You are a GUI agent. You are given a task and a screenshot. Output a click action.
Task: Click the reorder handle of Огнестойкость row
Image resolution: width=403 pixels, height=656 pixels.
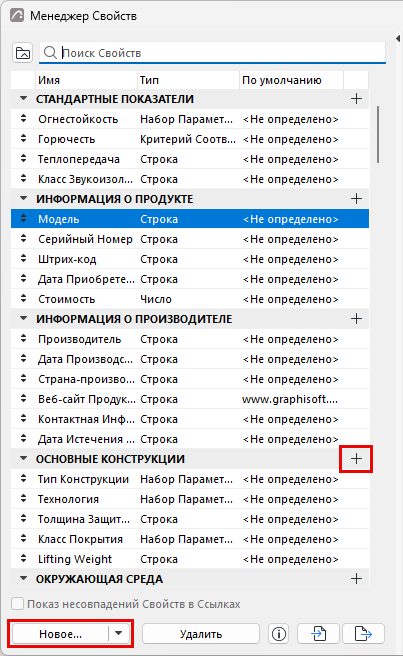(23, 119)
